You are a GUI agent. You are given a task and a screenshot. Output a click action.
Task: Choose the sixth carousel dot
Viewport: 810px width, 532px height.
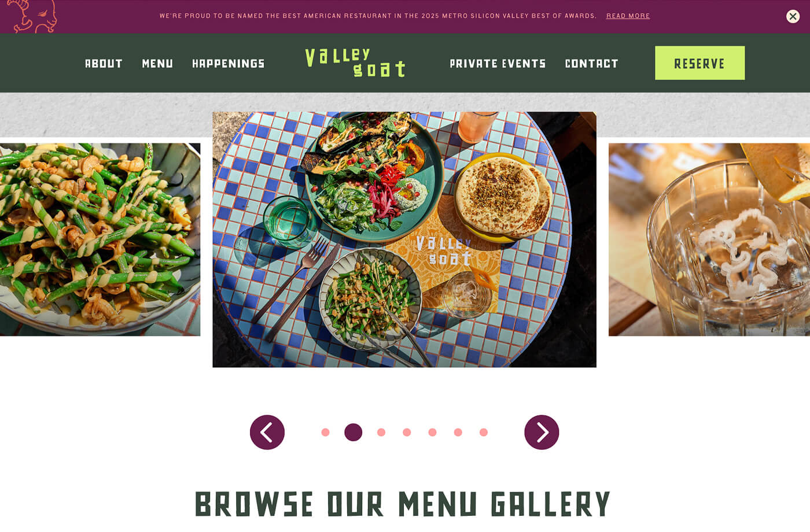[458, 432]
